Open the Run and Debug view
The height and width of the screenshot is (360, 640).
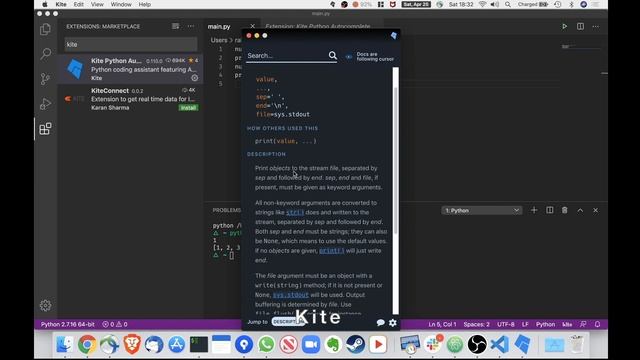point(45,104)
